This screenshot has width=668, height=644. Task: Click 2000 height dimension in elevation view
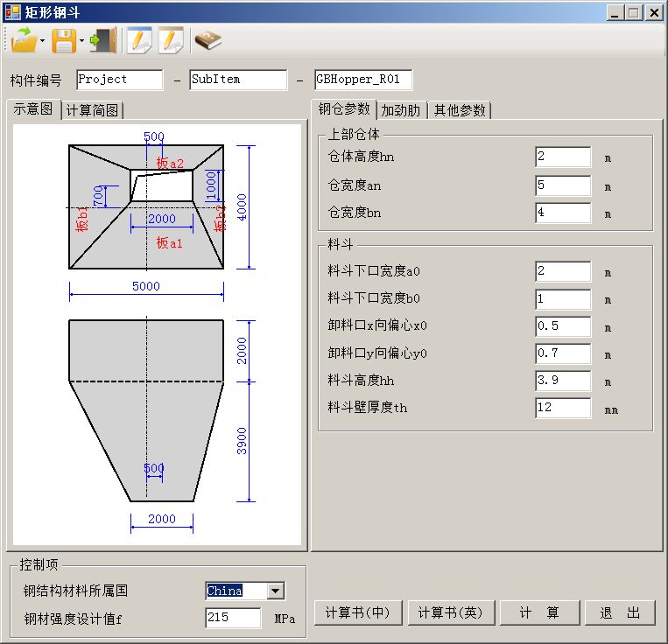point(242,351)
